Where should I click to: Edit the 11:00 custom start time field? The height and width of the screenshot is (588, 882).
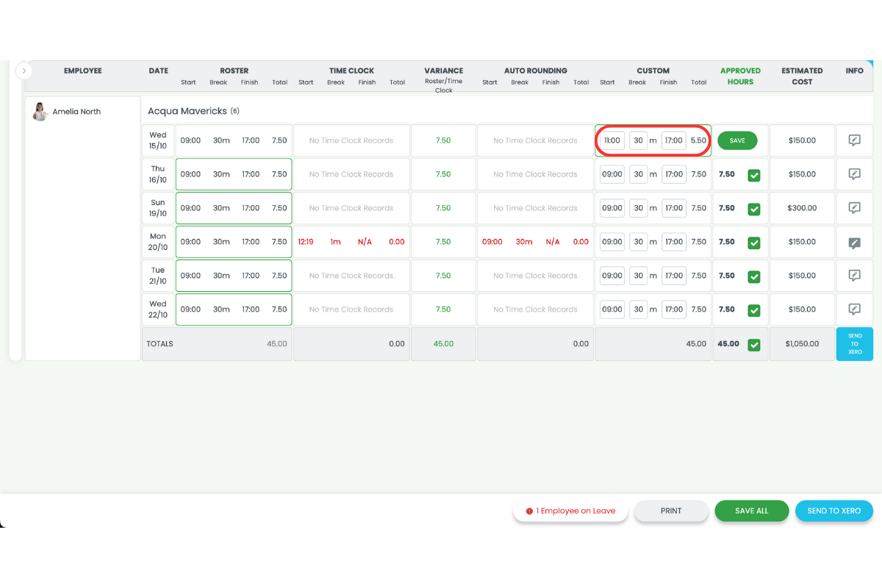click(612, 140)
